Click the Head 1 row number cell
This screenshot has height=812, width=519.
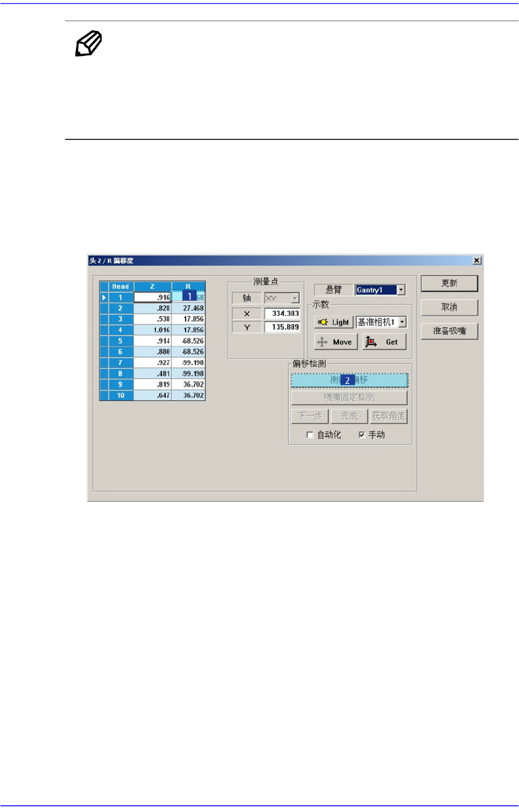click(x=120, y=298)
